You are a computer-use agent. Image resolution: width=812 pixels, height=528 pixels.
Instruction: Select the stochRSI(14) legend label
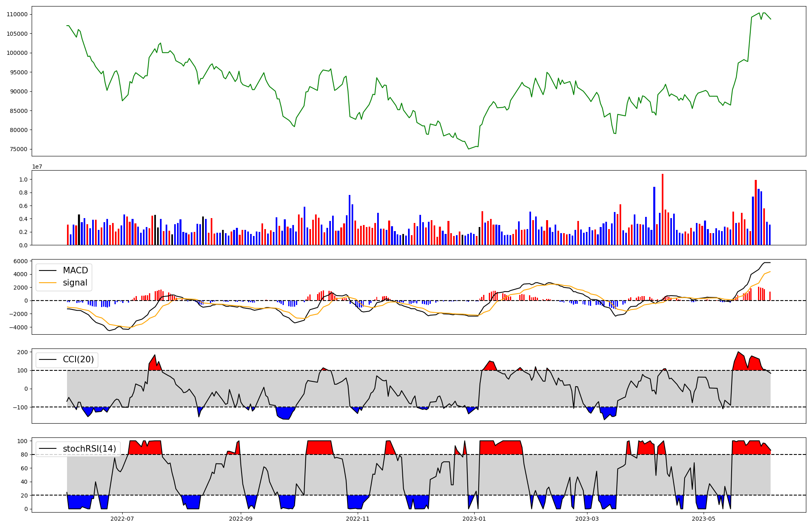[89, 449]
